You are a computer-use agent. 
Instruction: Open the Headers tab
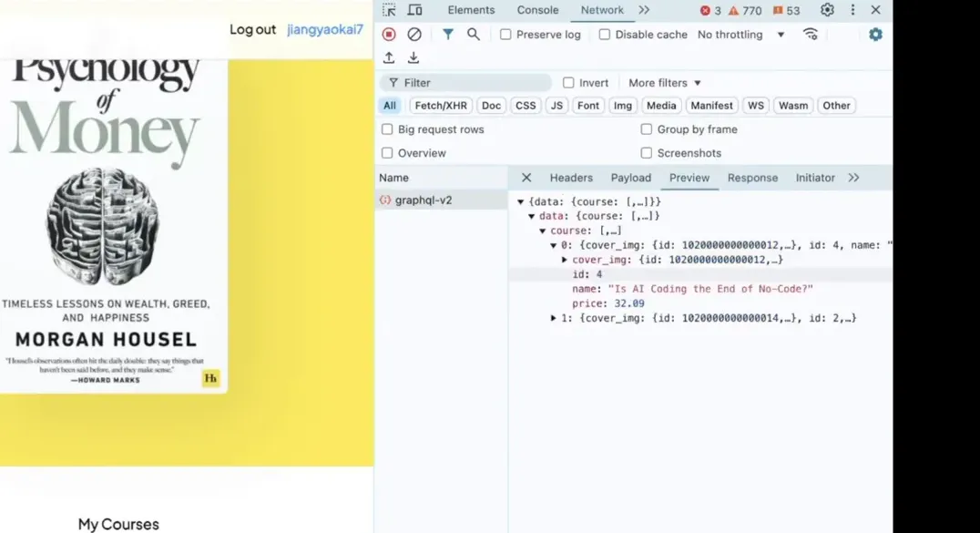pyautogui.click(x=571, y=178)
